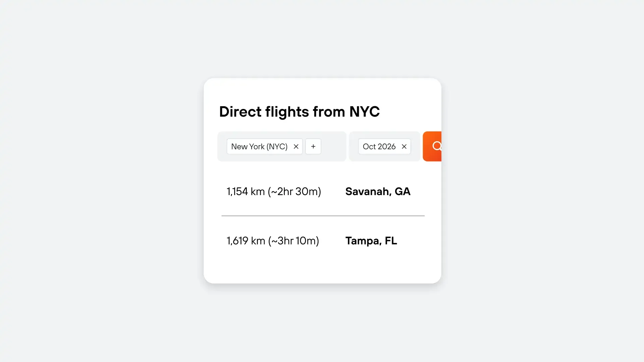The image size is (644, 362).
Task: Click the GA state abbreviation
Action: (x=402, y=191)
